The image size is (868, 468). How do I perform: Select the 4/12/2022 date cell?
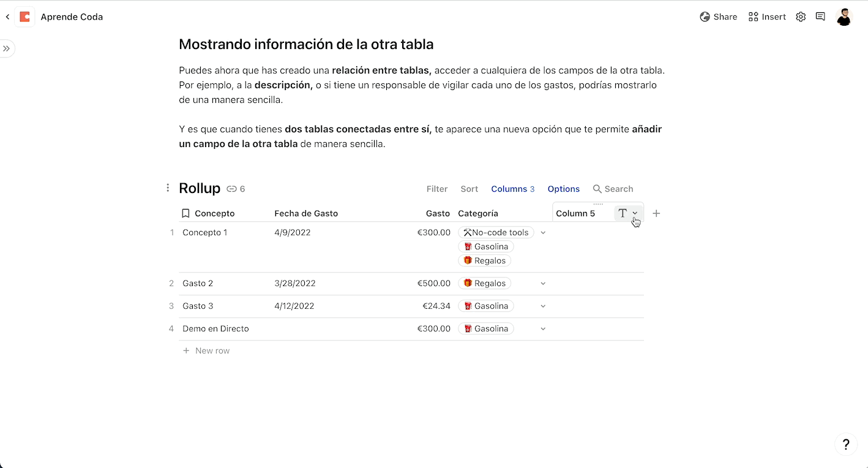click(294, 306)
